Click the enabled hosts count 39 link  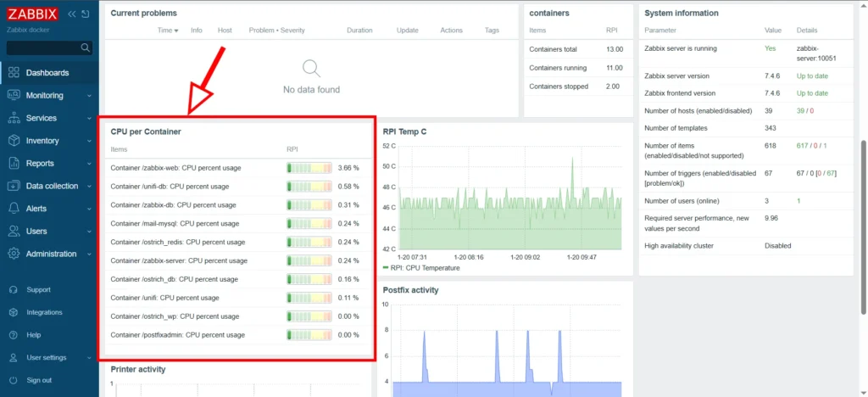click(800, 110)
